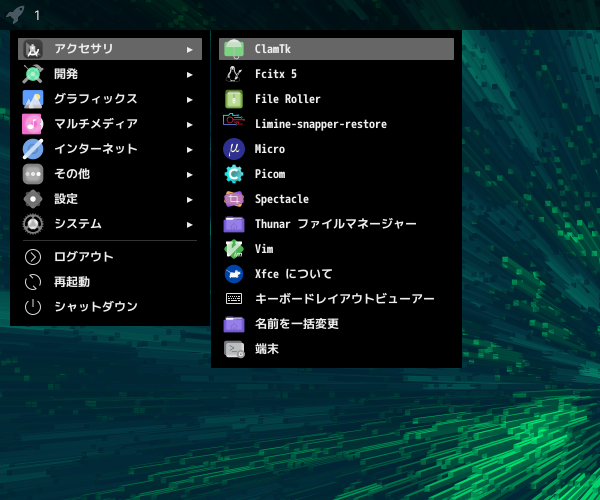The image size is (600, 500).
Task: Click the Spectacle screenshot icon
Action: [x=234, y=199]
